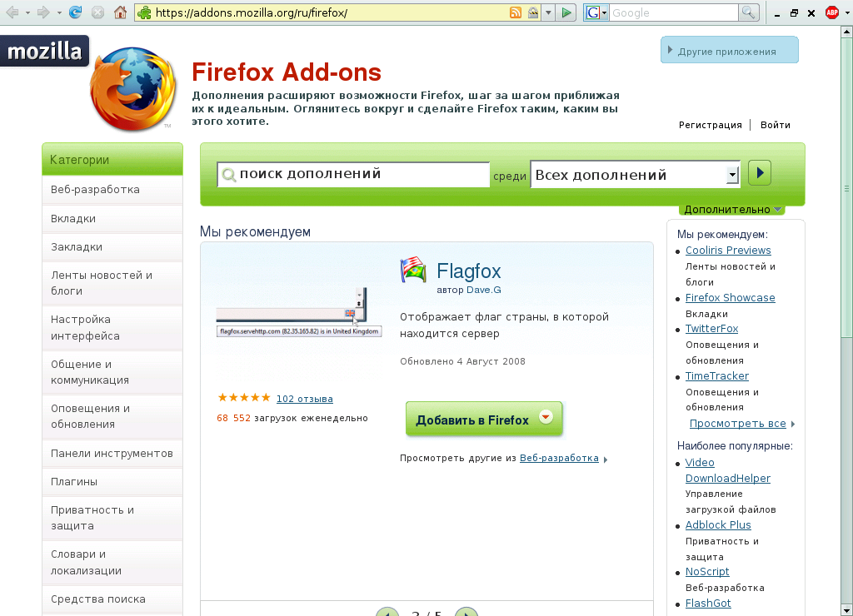Open the TwitterFox add-on link
853x616 pixels.
coord(711,328)
